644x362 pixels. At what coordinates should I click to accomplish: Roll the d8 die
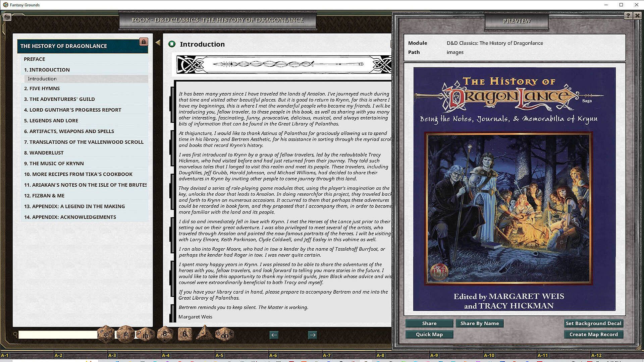(165, 334)
